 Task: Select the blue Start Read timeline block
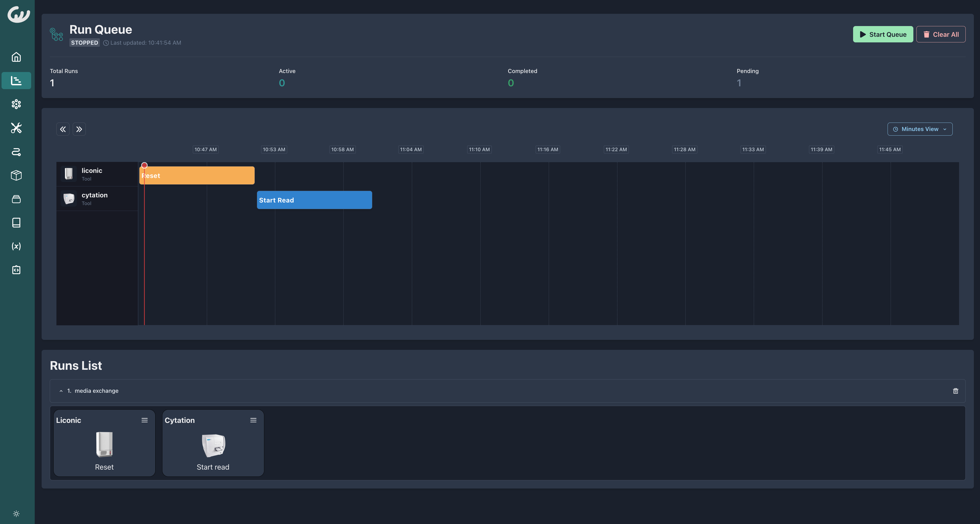[314, 200]
